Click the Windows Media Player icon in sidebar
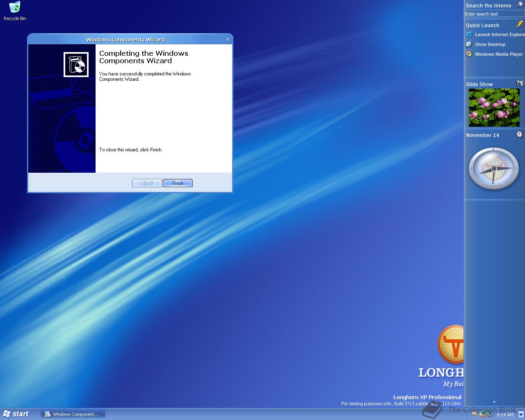This screenshot has height=420, width=525. point(469,54)
